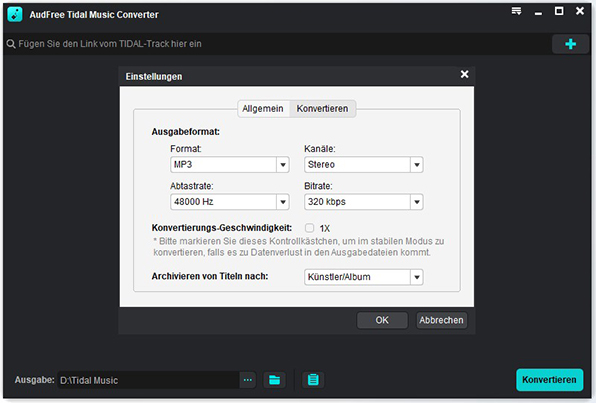Click the OK button
The height and width of the screenshot is (403, 596).
(382, 320)
